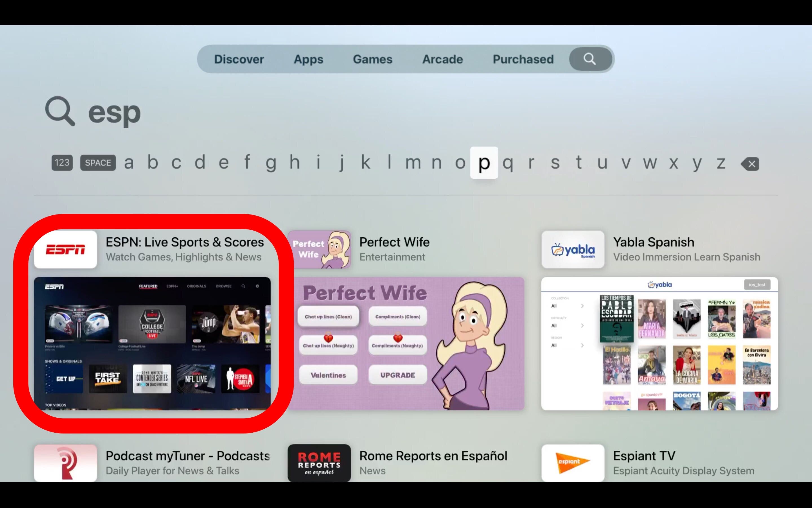812x508 pixels.
Task: Open the Perfect Wife app icon
Action: pos(319,249)
